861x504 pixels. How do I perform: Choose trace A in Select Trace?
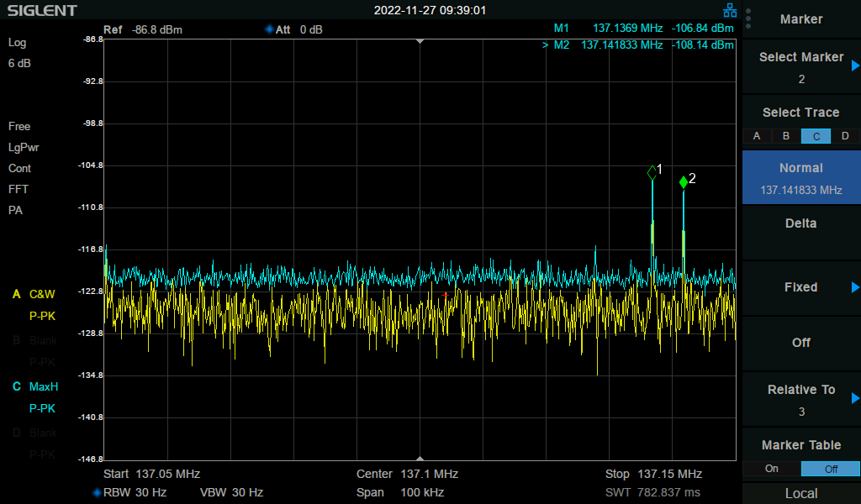tap(757, 136)
